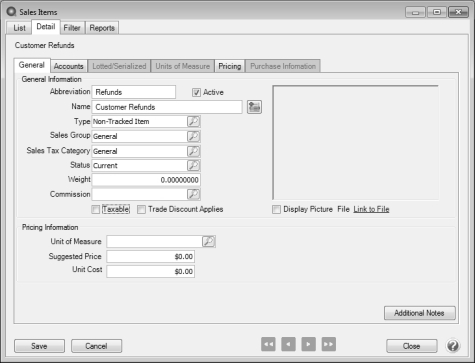The width and height of the screenshot is (475, 363).
Task: Switch to the Accounts tab
Action: tap(69, 66)
